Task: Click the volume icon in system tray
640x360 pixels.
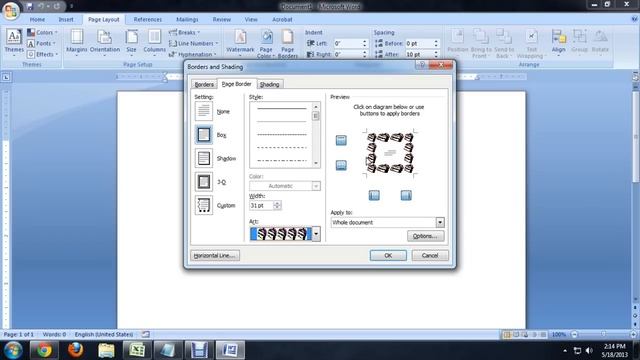Action: [589, 350]
